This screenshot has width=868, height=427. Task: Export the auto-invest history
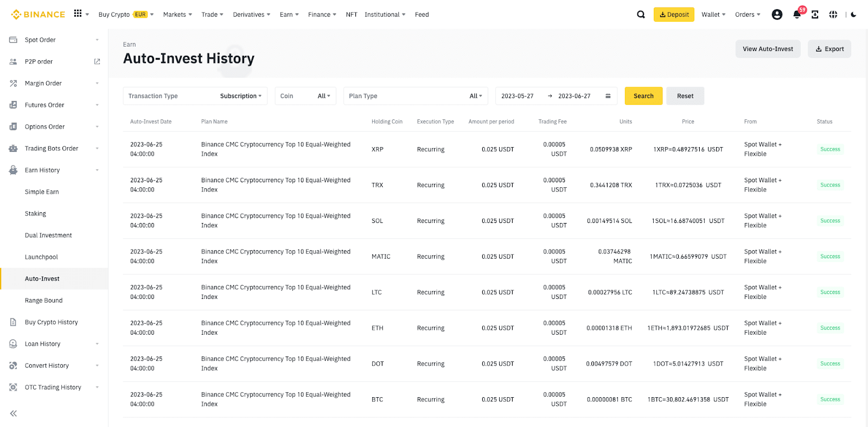pyautogui.click(x=829, y=49)
